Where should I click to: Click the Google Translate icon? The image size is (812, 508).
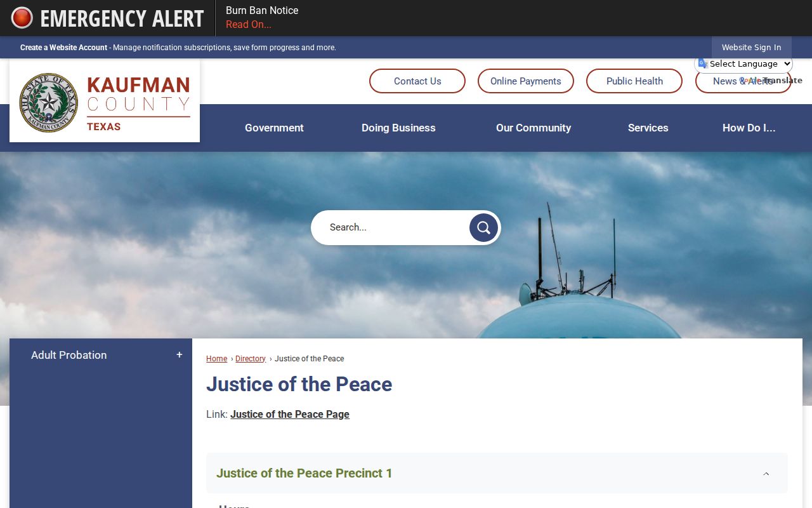[703, 63]
